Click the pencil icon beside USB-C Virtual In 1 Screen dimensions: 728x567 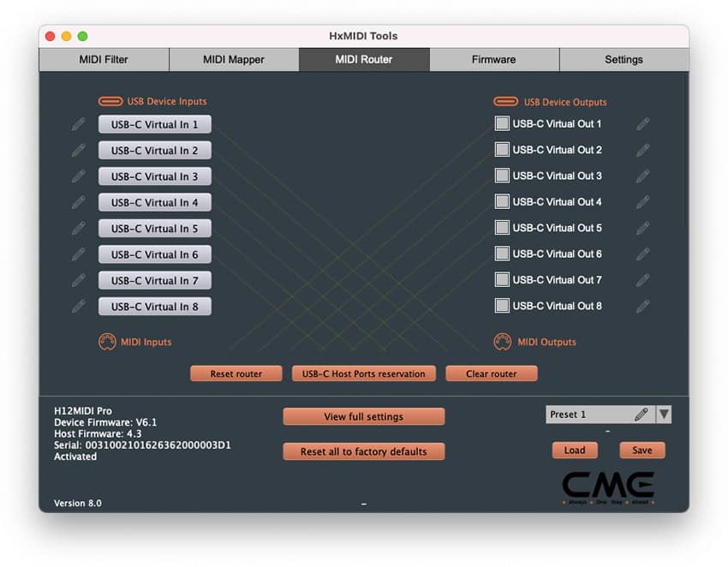79,124
